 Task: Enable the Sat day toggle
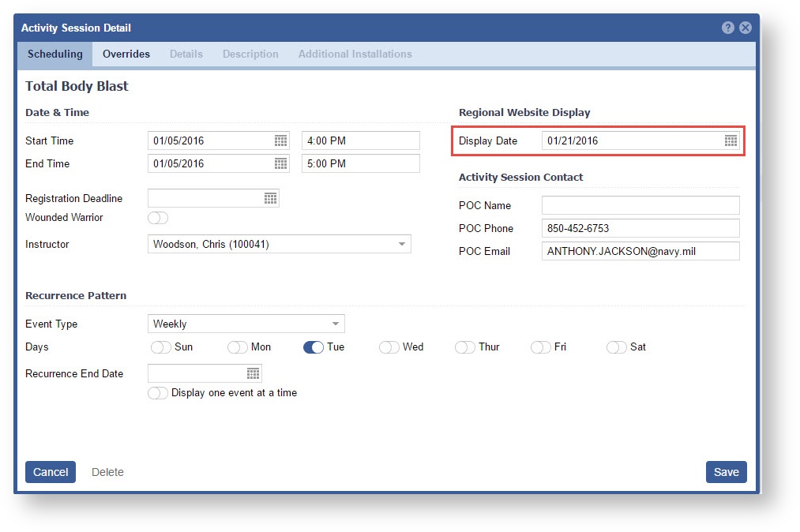point(617,347)
